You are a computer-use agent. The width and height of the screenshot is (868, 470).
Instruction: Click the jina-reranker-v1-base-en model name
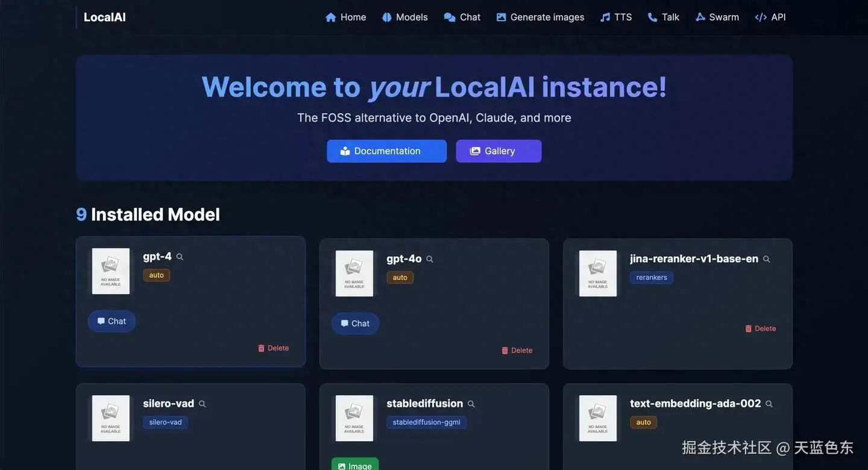pyautogui.click(x=694, y=259)
